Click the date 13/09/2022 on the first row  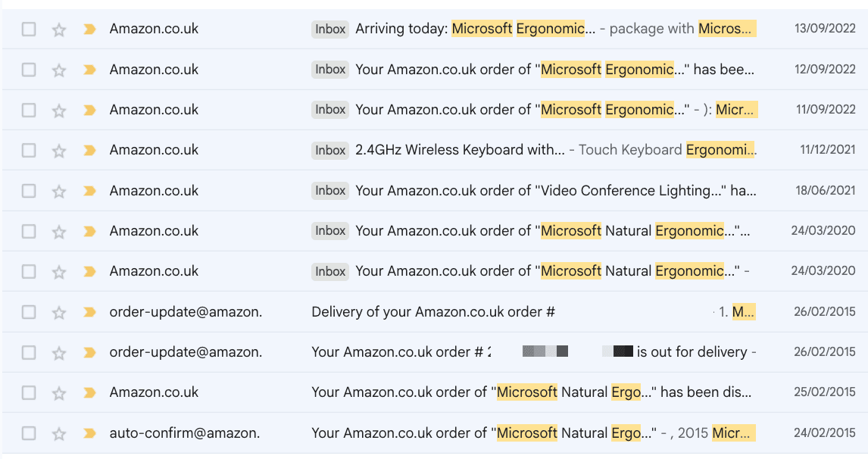point(824,28)
